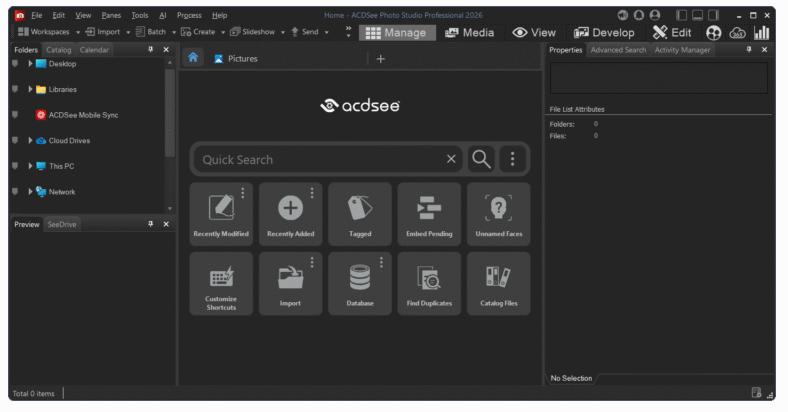Click the Recently Added shortcut icon

(289, 205)
